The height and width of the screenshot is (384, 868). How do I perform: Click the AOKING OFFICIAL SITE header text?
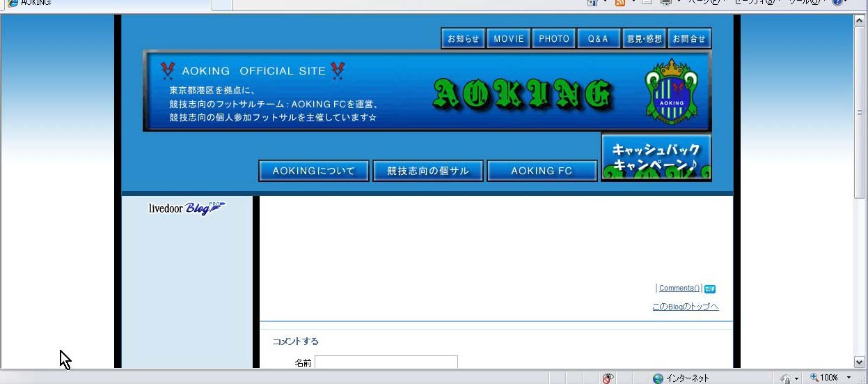click(253, 71)
